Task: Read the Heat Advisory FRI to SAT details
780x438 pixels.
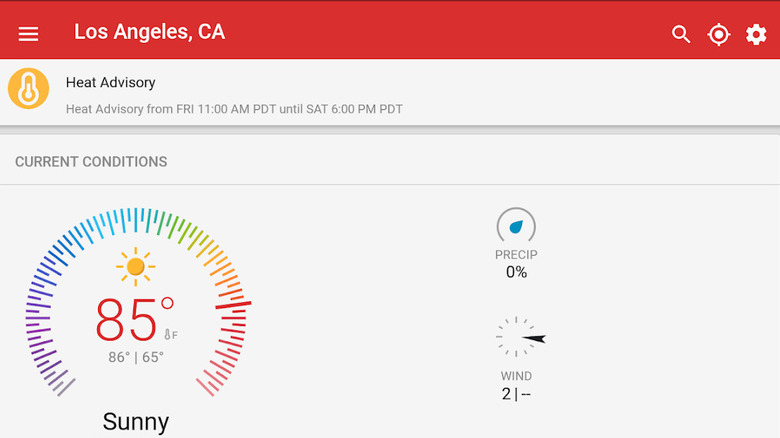Action: [234, 109]
